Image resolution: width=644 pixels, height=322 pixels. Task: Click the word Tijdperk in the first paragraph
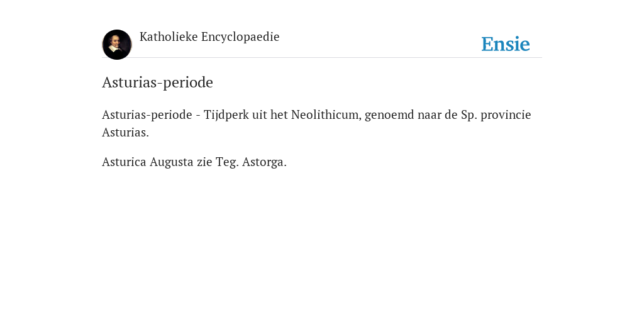click(226, 114)
